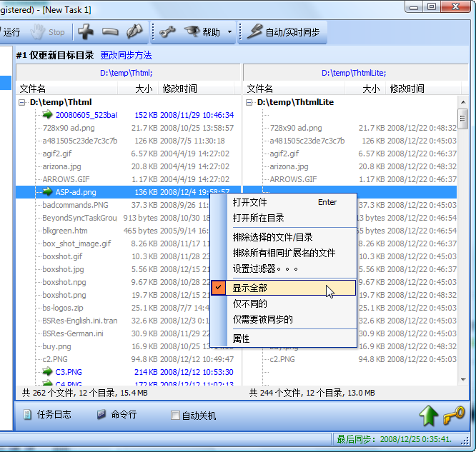Sort right pane by 文件名 header
Screen dimensions: 476x452
point(294,89)
